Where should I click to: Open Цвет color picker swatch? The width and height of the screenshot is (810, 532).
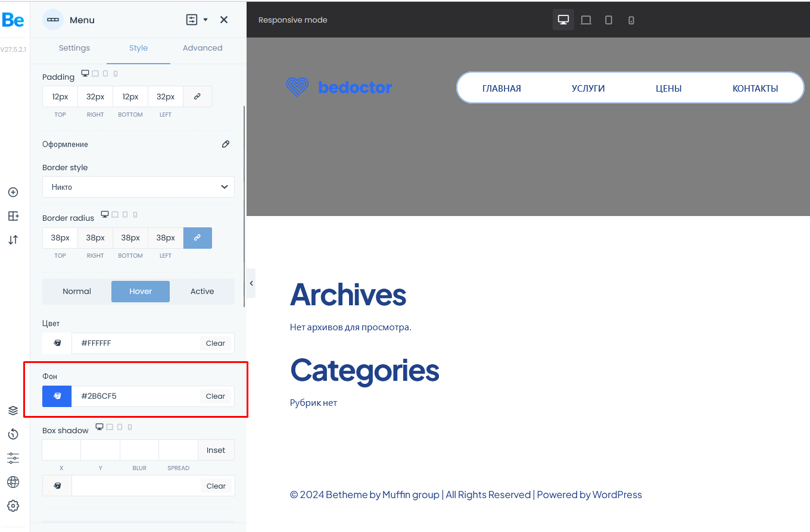tap(57, 343)
